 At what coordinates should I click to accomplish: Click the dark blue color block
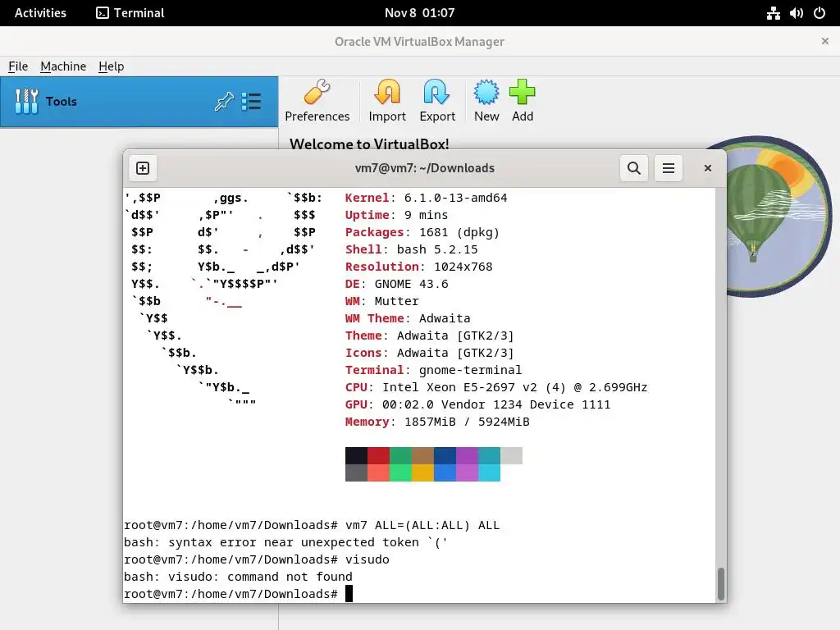coord(445,455)
